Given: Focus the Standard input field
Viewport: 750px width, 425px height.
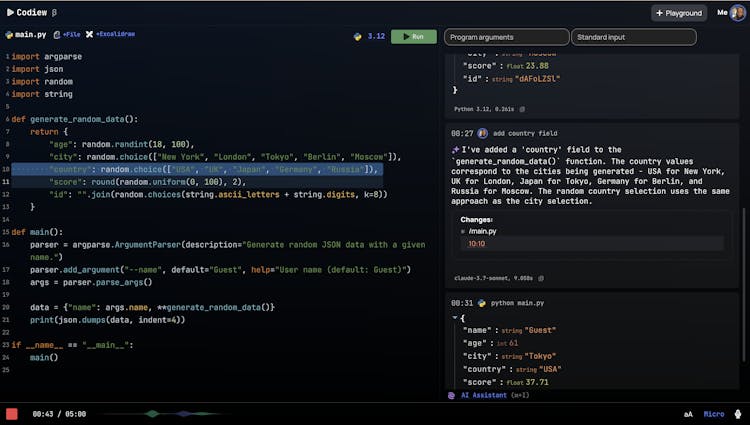Looking at the screenshot, I should pyautogui.click(x=634, y=37).
